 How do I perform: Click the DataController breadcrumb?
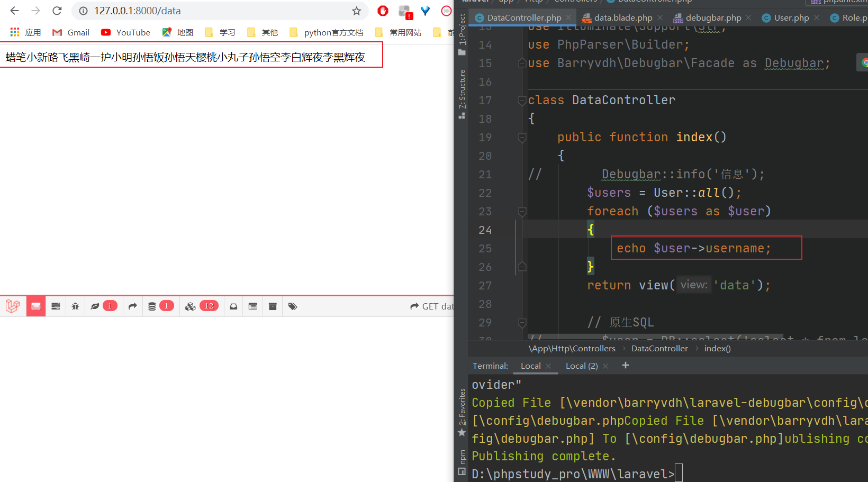(659, 348)
